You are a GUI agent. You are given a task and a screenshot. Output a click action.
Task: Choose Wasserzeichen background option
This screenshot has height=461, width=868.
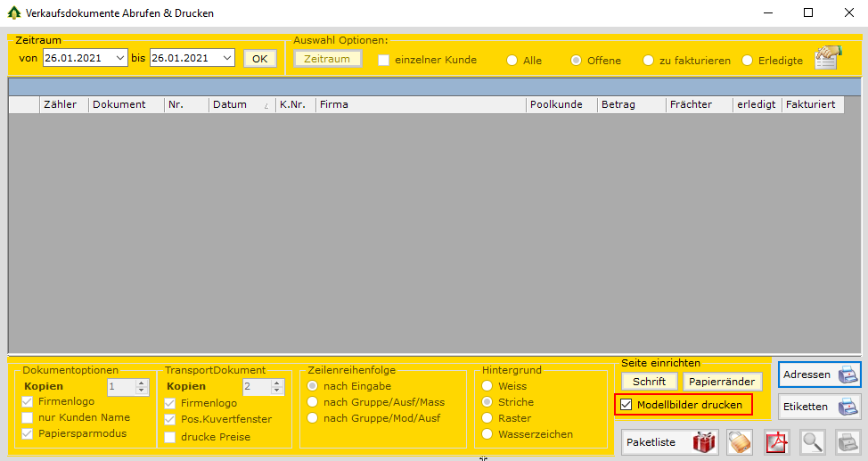(x=487, y=434)
